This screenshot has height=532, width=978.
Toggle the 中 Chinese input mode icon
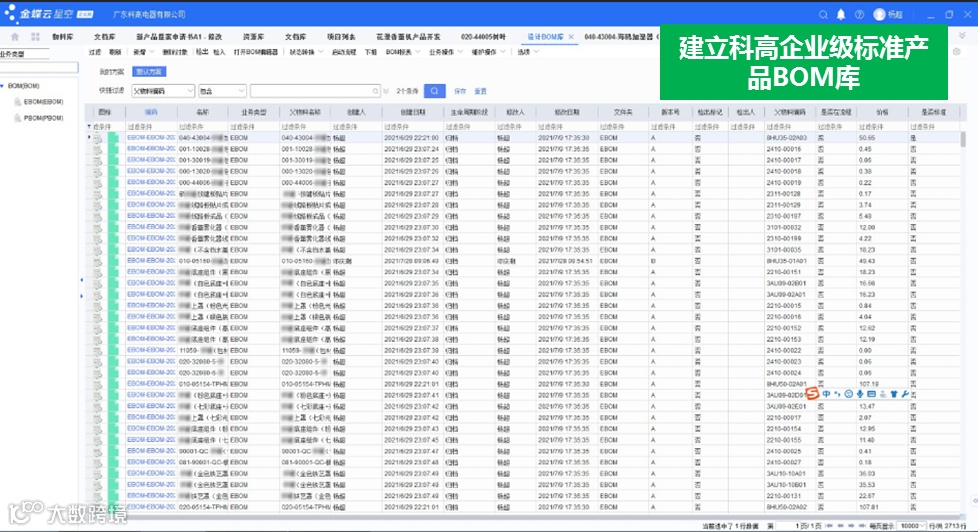[x=826, y=394]
